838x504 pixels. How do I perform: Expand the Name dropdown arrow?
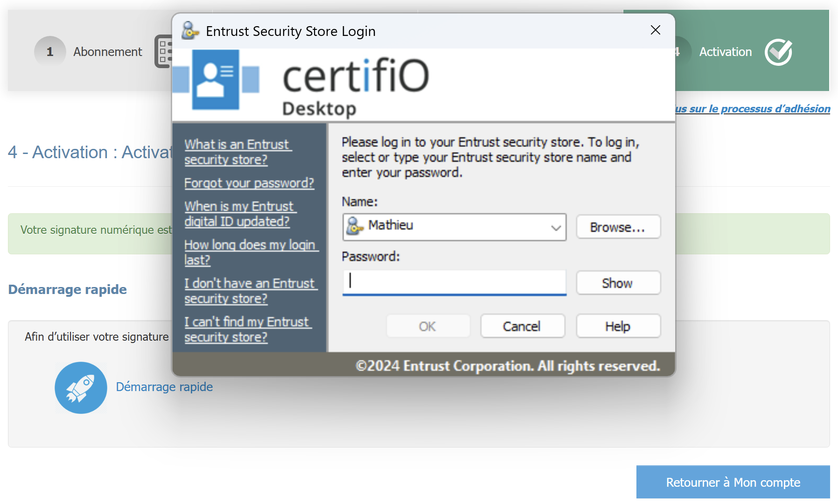pos(555,228)
